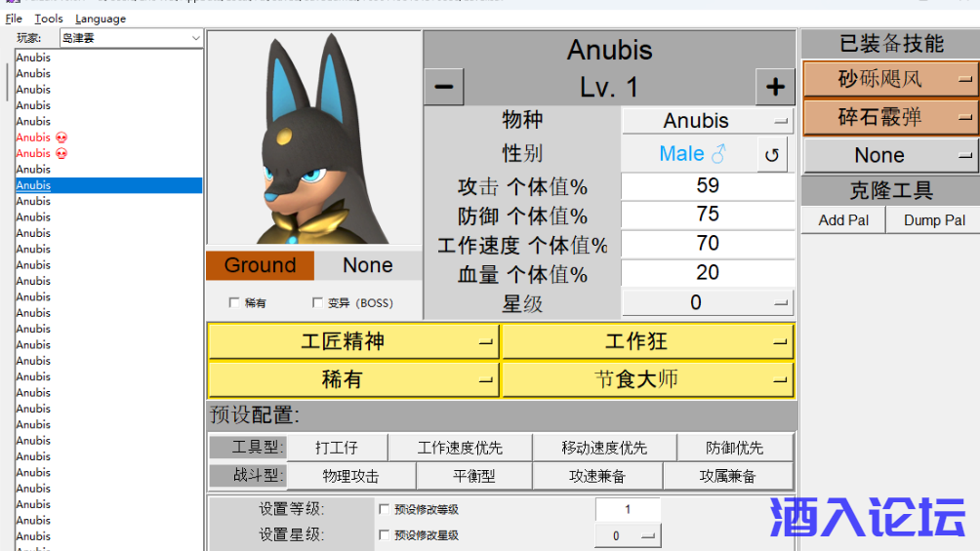Swap gender with the refresh arrow icon
This screenshot has height=551, width=980.
click(772, 154)
